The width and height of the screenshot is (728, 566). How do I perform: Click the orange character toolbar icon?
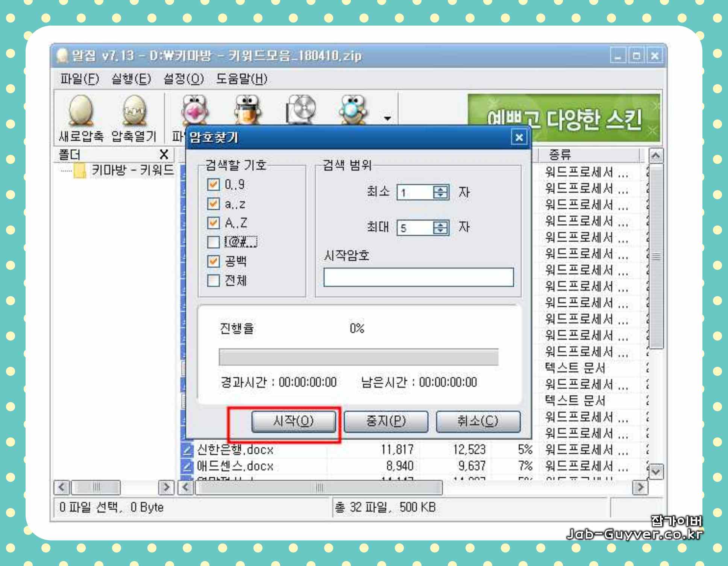pyautogui.click(x=247, y=110)
